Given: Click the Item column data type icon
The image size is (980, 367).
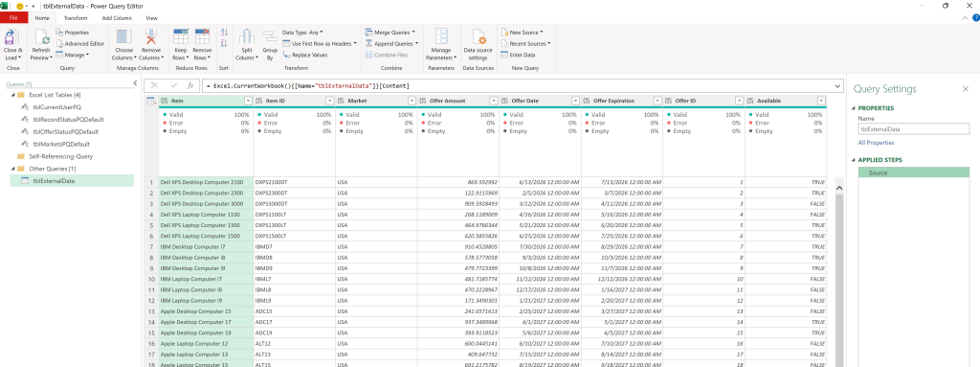Looking at the screenshot, I should [165, 101].
